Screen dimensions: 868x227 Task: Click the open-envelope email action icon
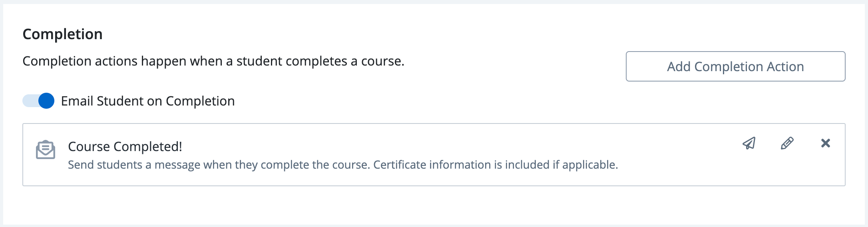[x=46, y=150]
